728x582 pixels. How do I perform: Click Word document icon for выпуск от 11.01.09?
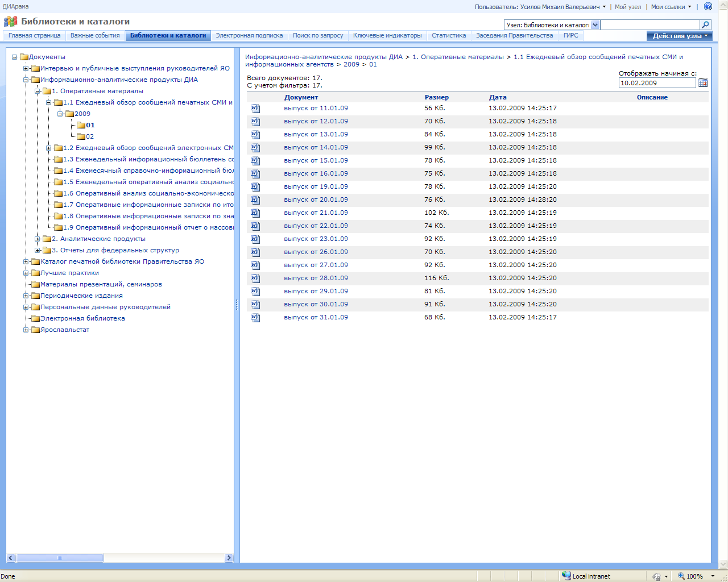coord(255,109)
